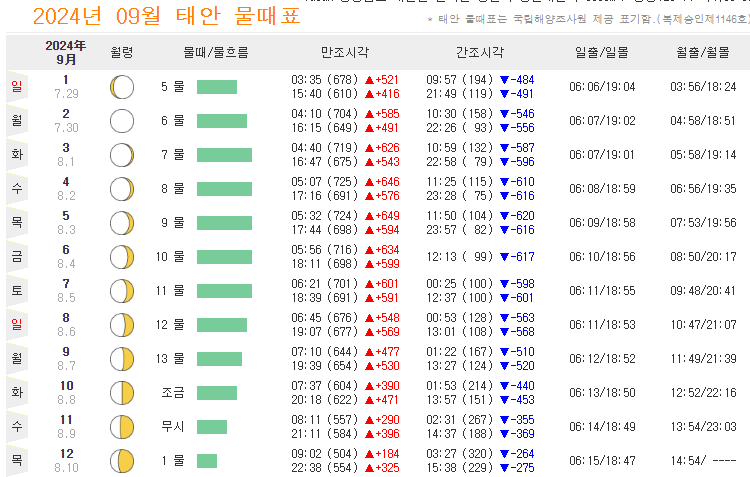Click the moon phase icon for September 4

(122, 189)
